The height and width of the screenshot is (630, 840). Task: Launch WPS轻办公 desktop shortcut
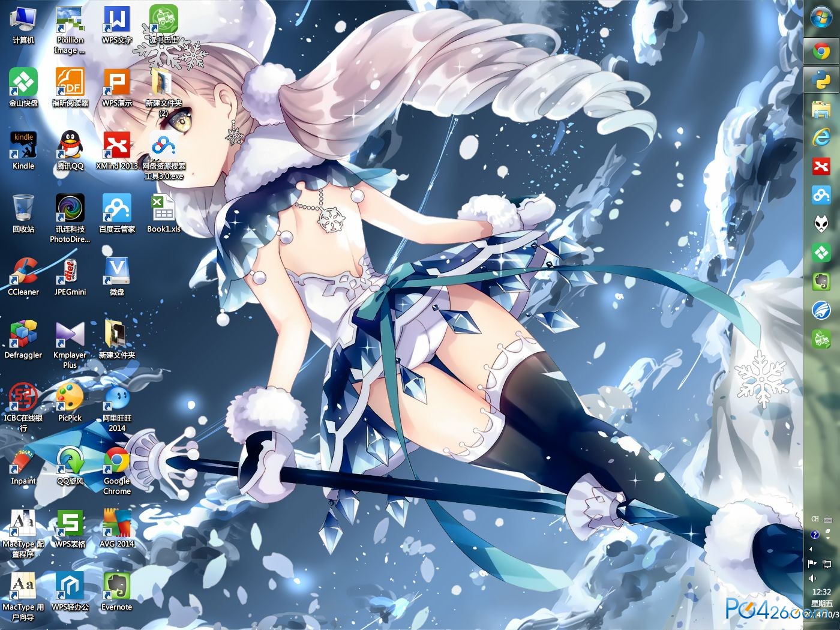pyautogui.click(x=70, y=592)
